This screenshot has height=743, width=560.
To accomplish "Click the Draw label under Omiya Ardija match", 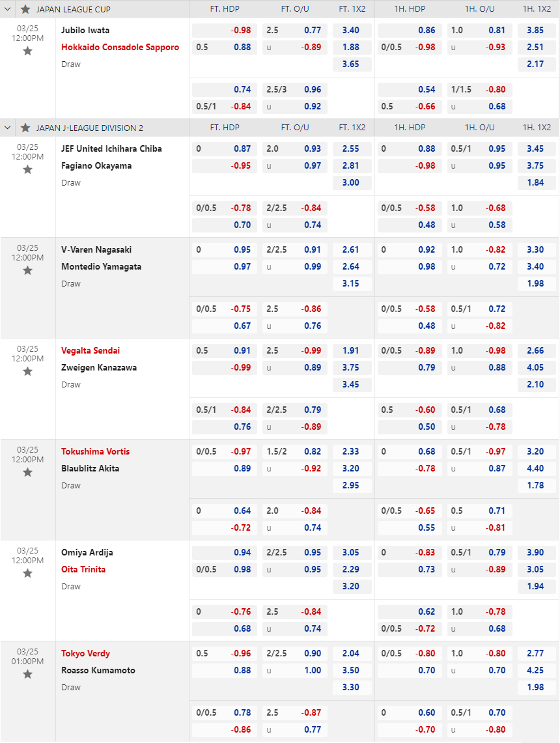I will [x=70, y=586].
